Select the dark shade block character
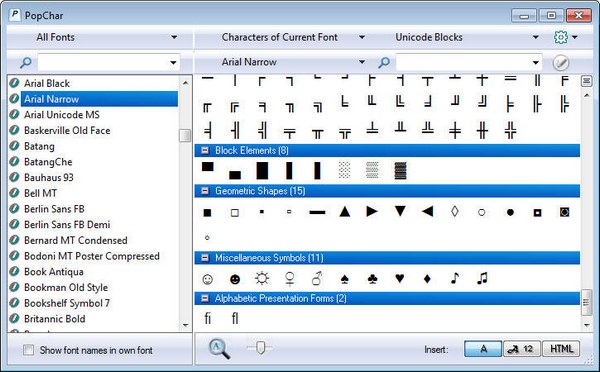 click(x=400, y=171)
